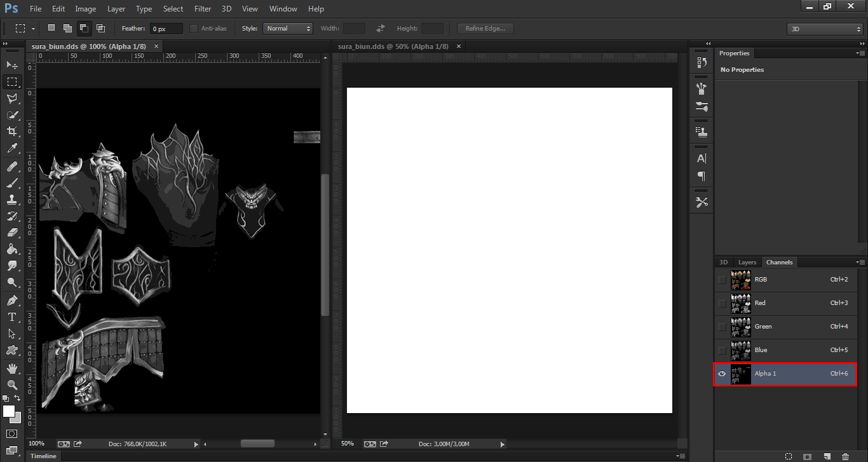The image size is (868, 462).
Task: Open the Character panel icon
Action: point(702,158)
